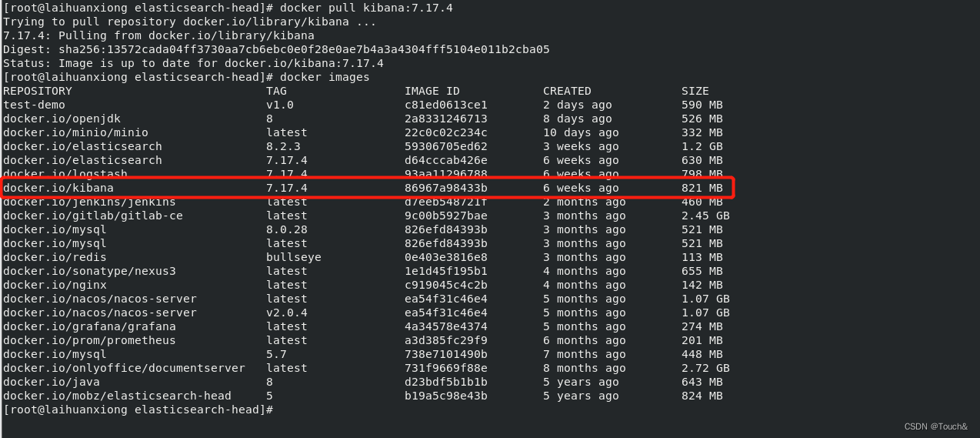980x438 pixels.
Task: Select the 'docker.io/nginx' repository name
Action: pos(55,285)
